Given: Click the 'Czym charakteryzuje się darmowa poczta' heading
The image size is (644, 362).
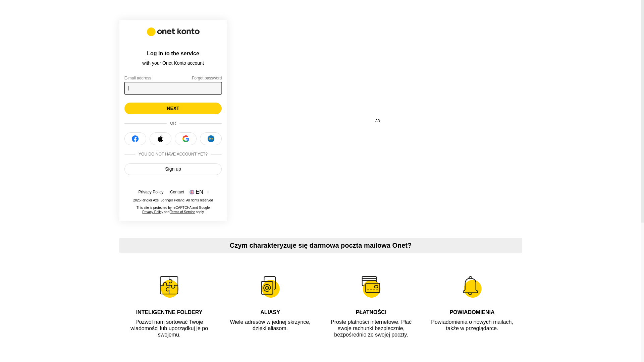Looking at the screenshot, I should coord(321,245).
